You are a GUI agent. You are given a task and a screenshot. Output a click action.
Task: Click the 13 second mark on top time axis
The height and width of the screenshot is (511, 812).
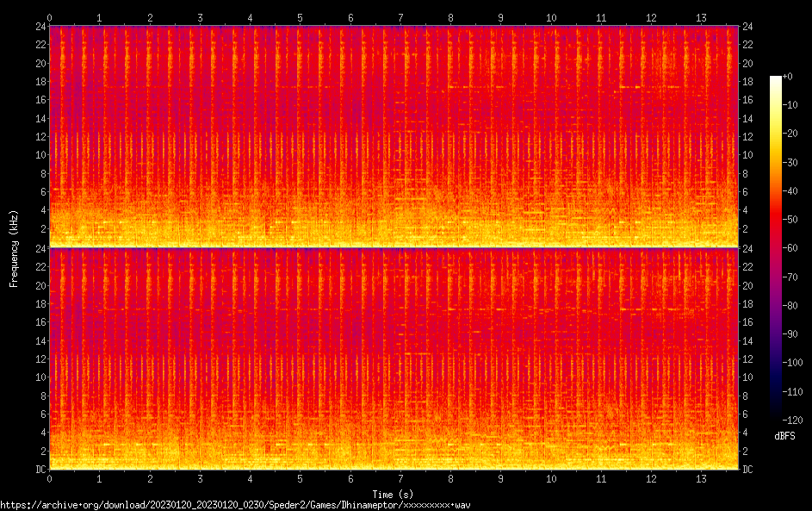701,17
